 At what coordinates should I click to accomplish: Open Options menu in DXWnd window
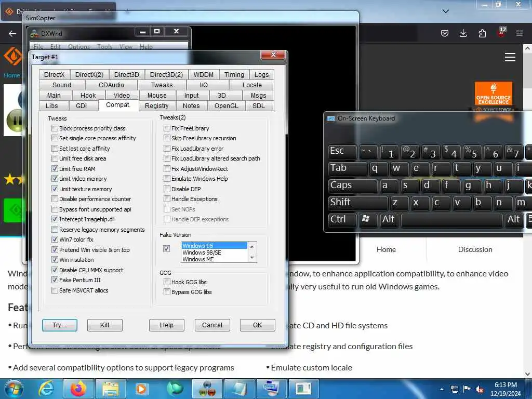click(79, 47)
